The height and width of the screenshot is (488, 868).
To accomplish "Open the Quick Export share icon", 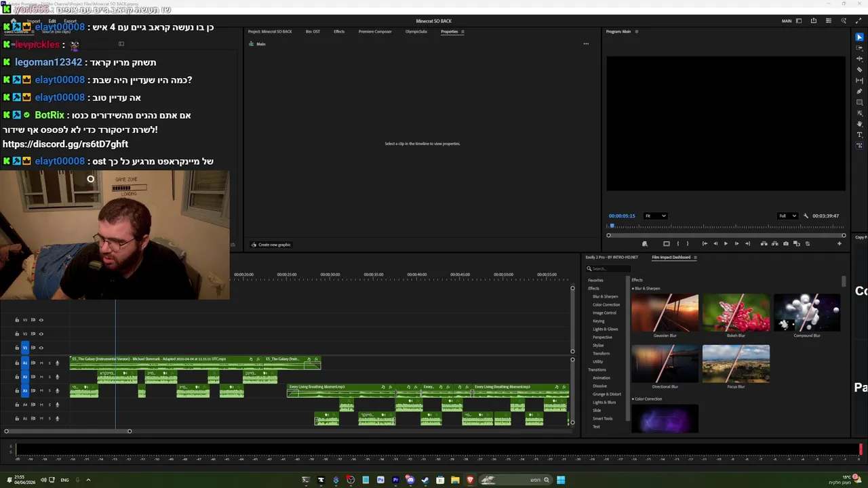I will pos(814,21).
